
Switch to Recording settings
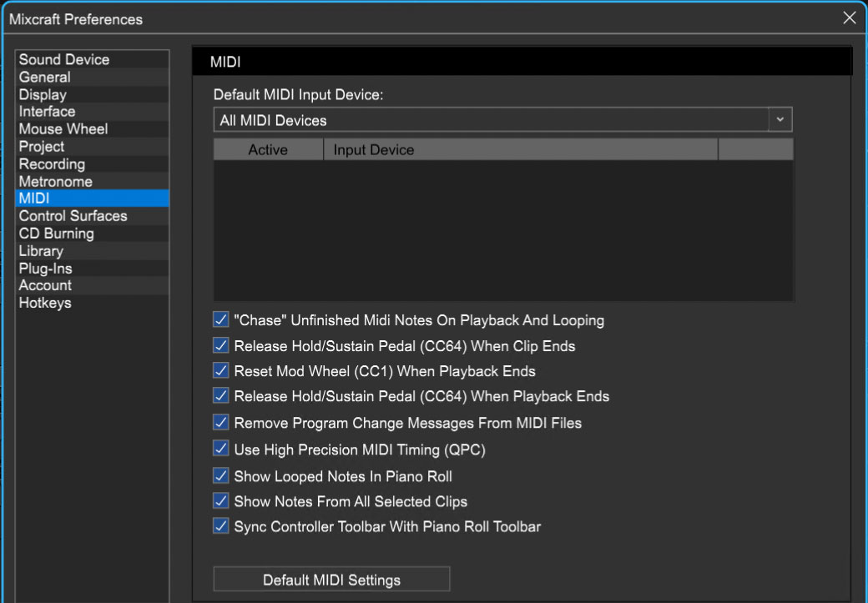pos(92,164)
